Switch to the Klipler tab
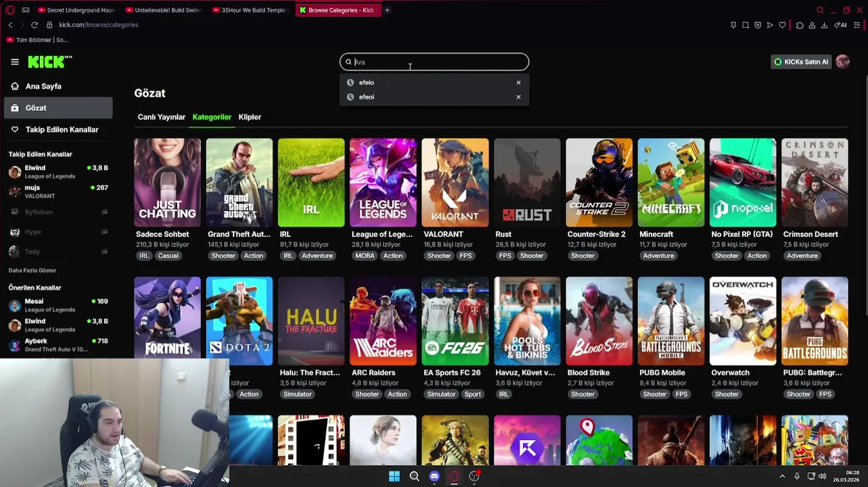Screen dimensions: 868x487 [x=250, y=117]
